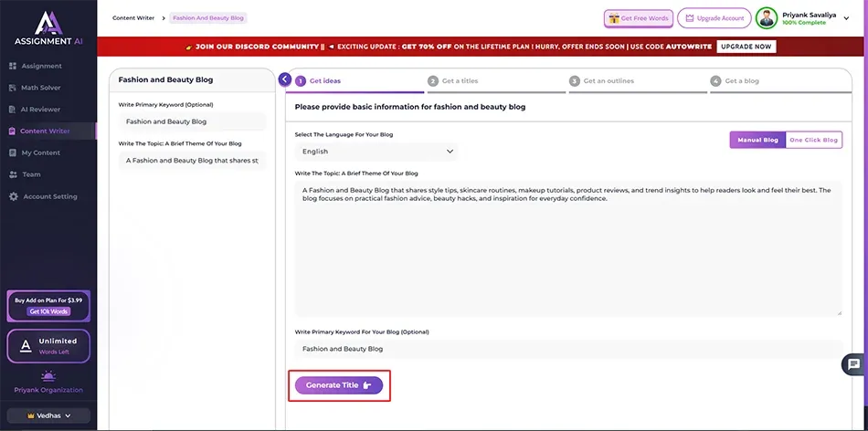Open Math Solver from the sidebar
868x431 pixels.
[41, 88]
